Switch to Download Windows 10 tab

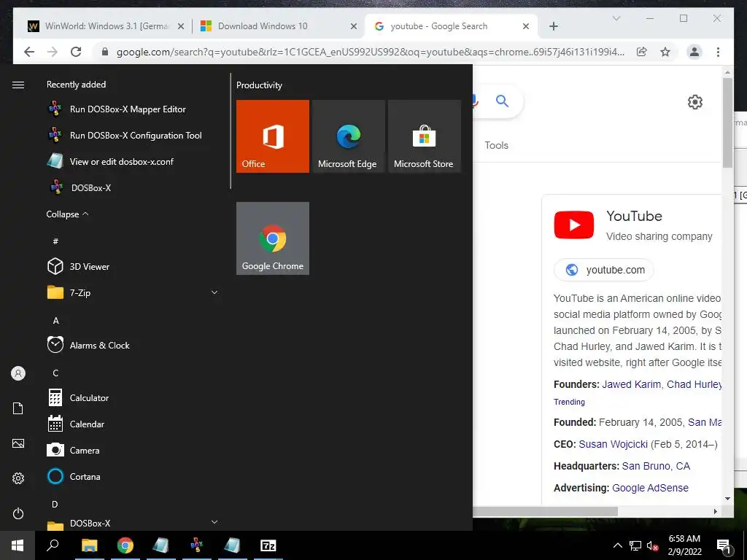point(279,26)
